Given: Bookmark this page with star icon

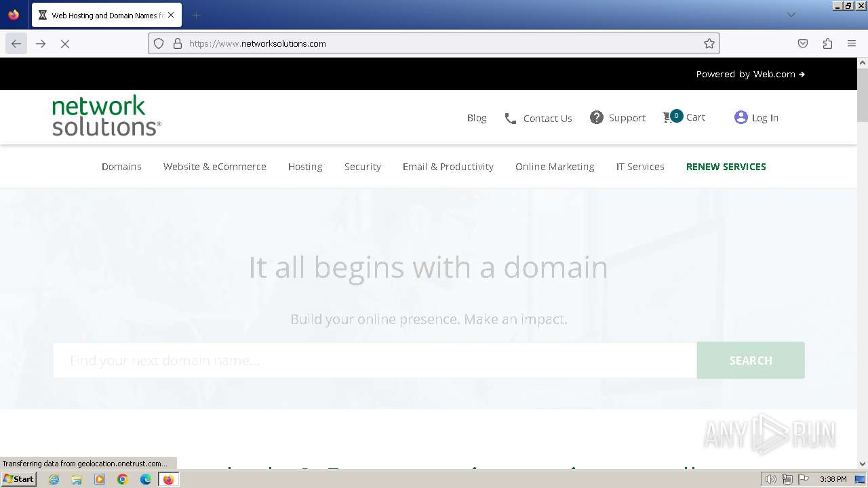Looking at the screenshot, I should (709, 43).
